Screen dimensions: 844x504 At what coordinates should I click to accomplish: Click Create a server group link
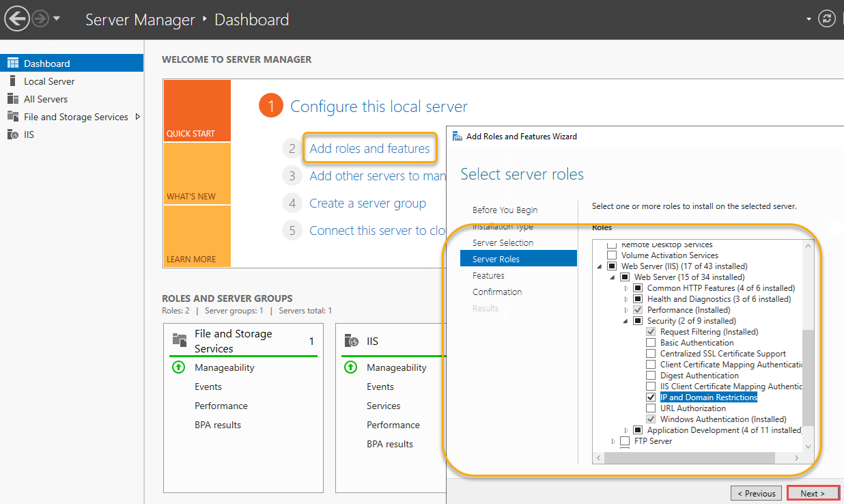367,203
